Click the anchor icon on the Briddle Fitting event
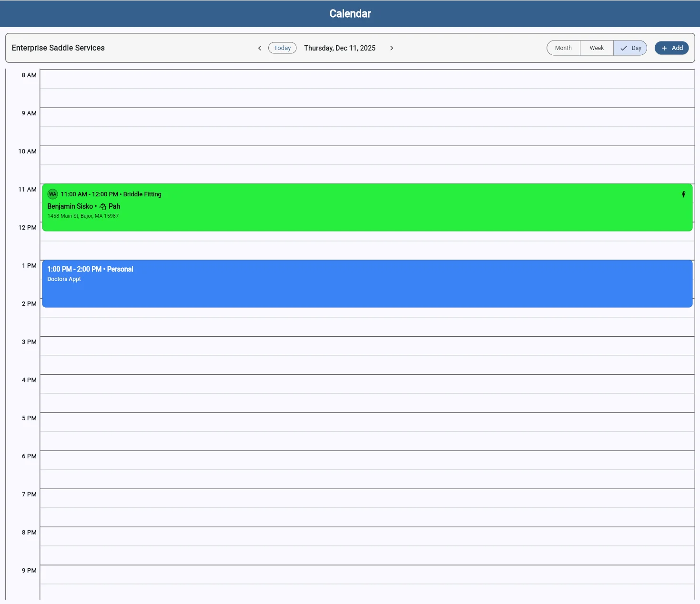 tap(683, 194)
